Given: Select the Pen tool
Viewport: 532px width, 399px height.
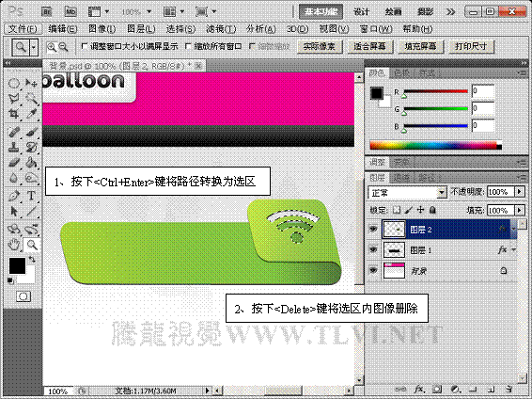Looking at the screenshot, I should (x=13, y=196).
